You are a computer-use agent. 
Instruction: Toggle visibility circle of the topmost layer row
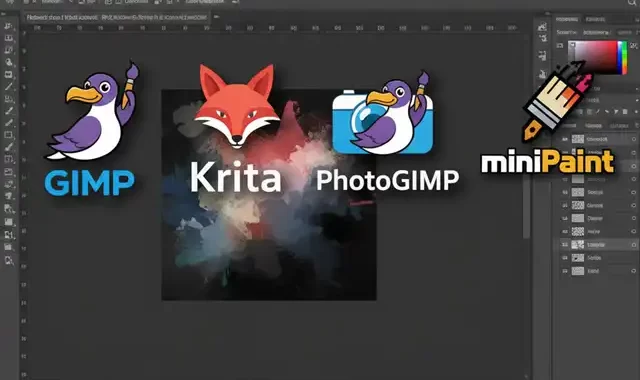(633, 139)
